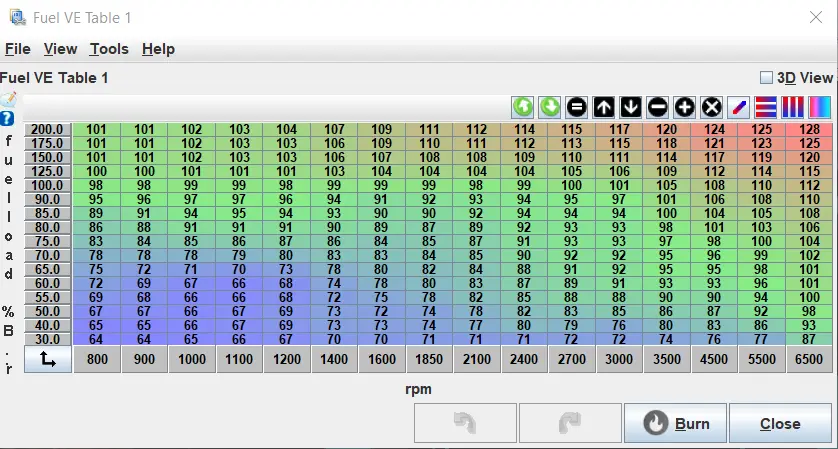Viewport: 838px width, 449px height.
Task: Click the Burn button
Action: pyautogui.click(x=676, y=423)
